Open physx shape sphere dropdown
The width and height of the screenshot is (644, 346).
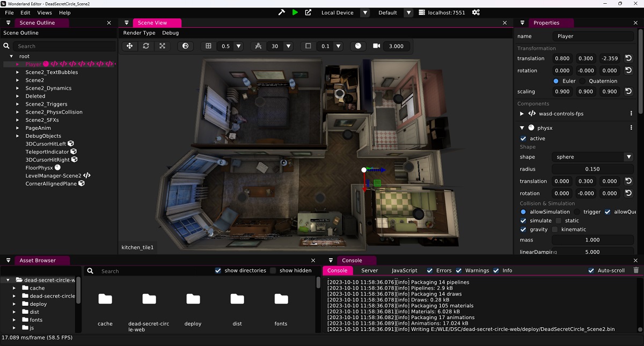pos(628,157)
